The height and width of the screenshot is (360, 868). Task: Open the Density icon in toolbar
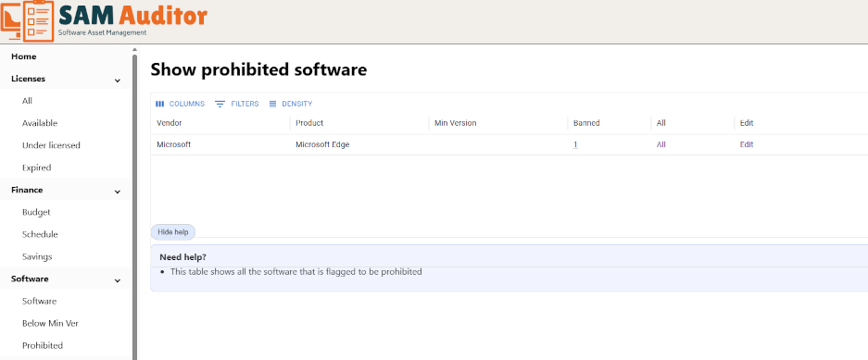click(x=272, y=104)
